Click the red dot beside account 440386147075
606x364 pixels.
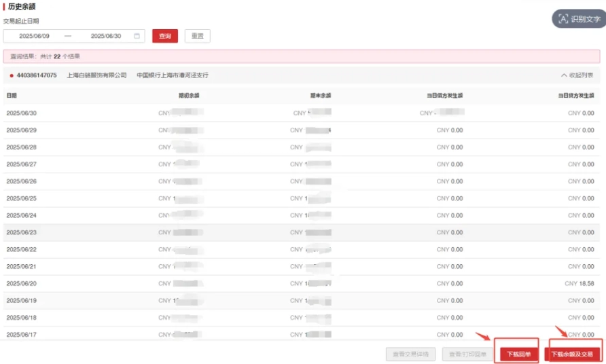[12, 75]
